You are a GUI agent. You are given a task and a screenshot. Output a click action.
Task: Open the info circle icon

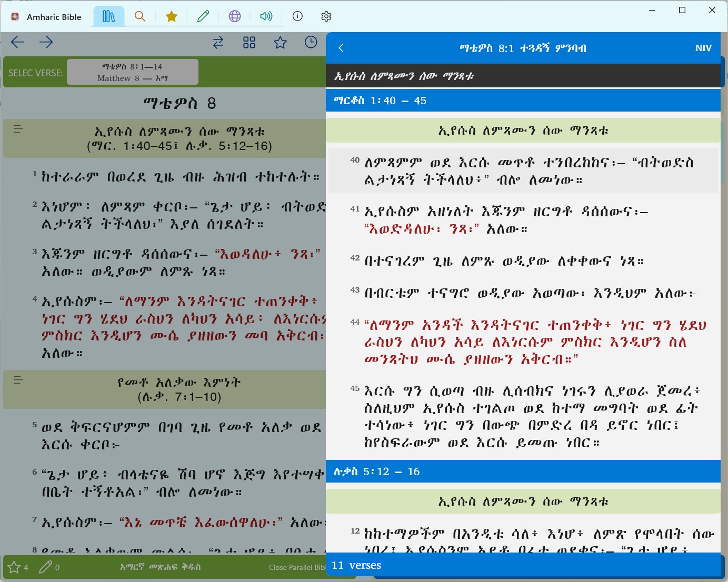coord(297,16)
